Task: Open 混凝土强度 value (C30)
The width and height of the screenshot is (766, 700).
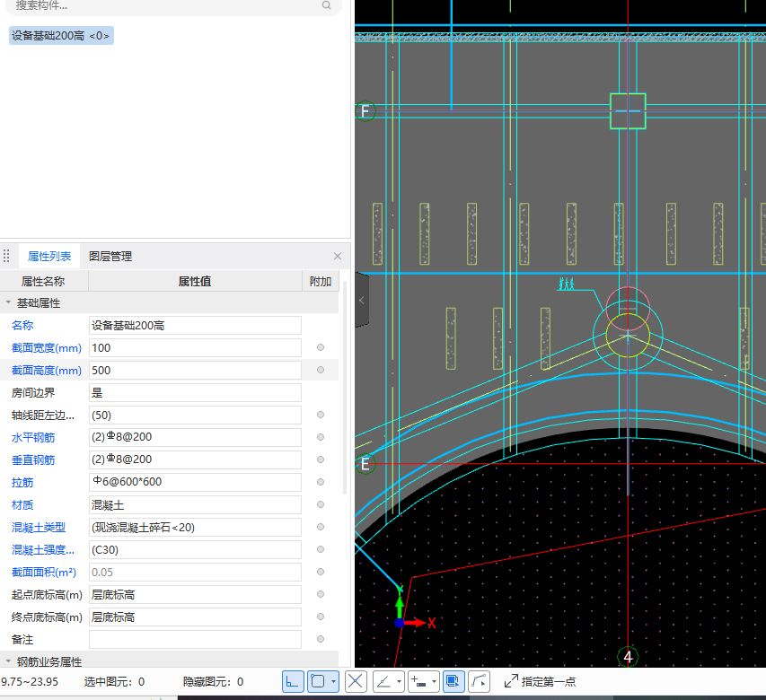Action: [x=195, y=549]
